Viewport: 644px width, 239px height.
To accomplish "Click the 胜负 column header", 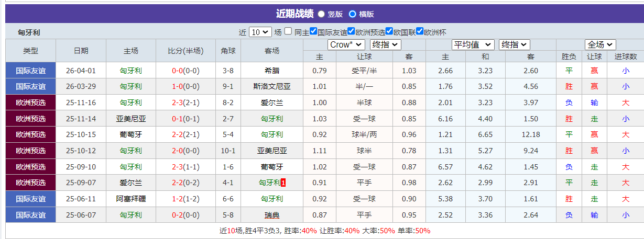I will 569,56.
